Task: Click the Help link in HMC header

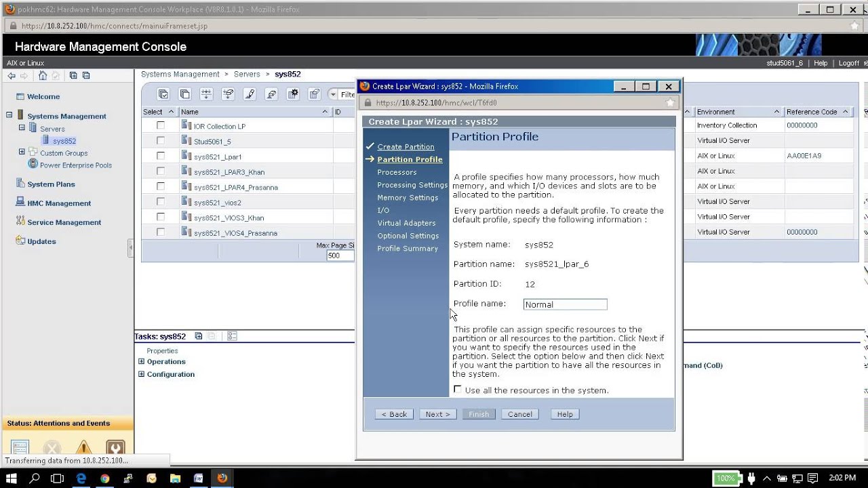Action: (821, 63)
